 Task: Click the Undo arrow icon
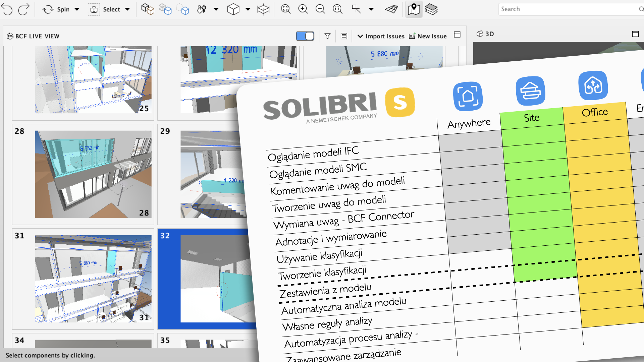[7, 9]
